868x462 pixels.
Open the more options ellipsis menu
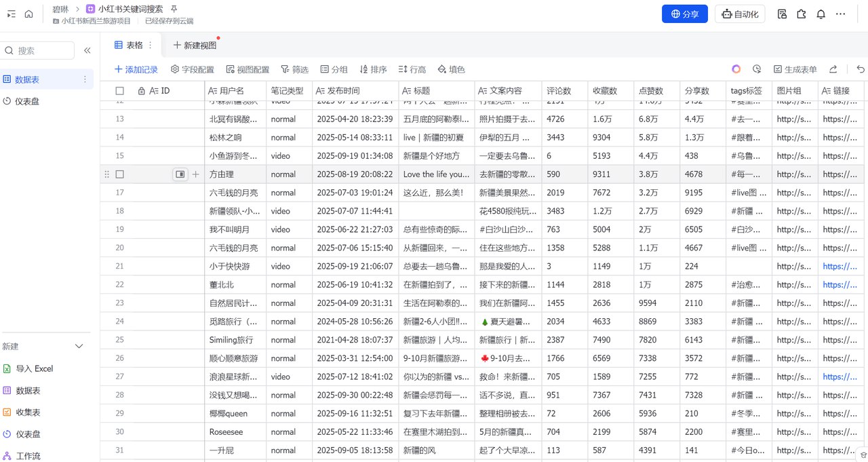coord(840,14)
